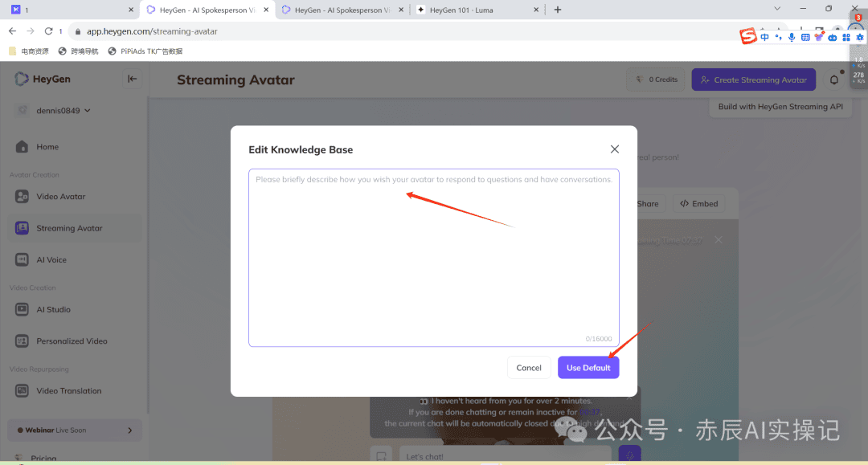Click the Cancel button
Viewport: 868px width, 465px height.
[529, 368]
